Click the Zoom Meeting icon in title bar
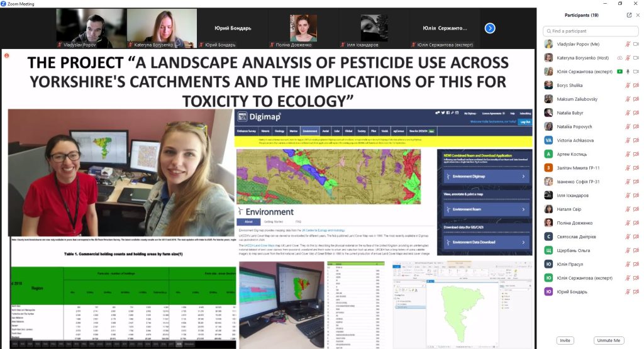This screenshot has width=644, height=349. click(4, 4)
